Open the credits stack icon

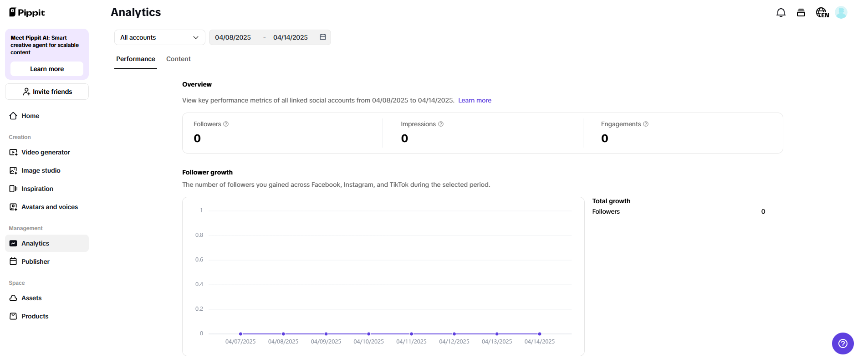[801, 13]
